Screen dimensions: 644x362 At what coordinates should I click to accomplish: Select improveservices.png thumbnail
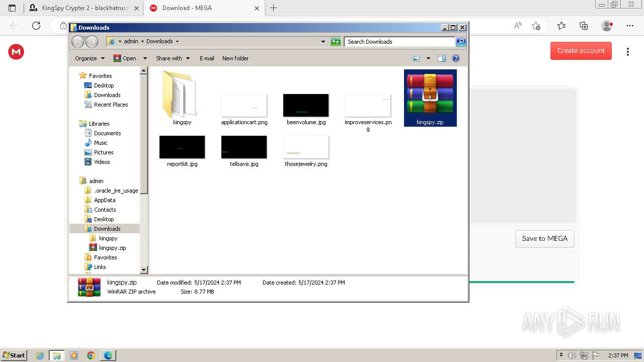[x=368, y=106]
